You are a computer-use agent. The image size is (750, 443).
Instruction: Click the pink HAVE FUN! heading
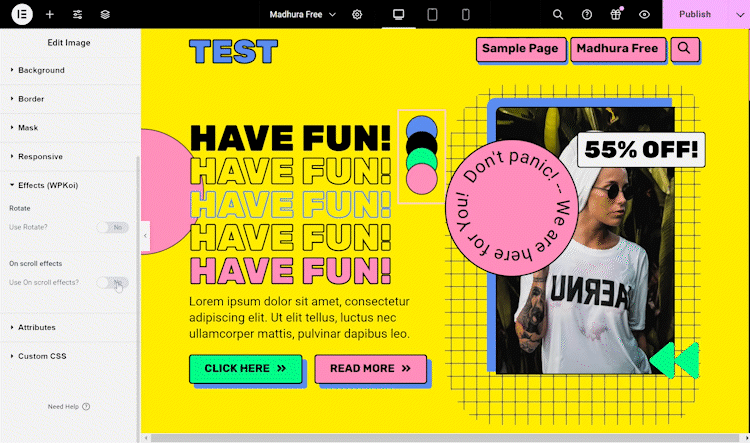pyautogui.click(x=290, y=271)
